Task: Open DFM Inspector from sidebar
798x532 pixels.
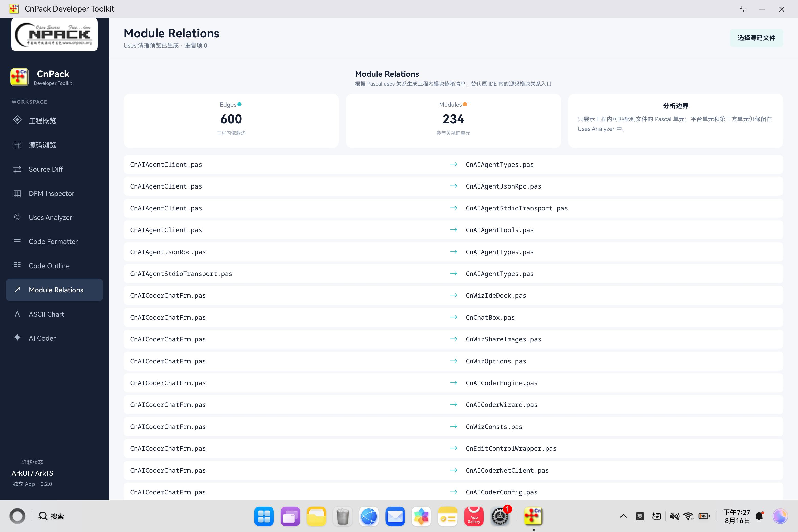Action: (54, 193)
